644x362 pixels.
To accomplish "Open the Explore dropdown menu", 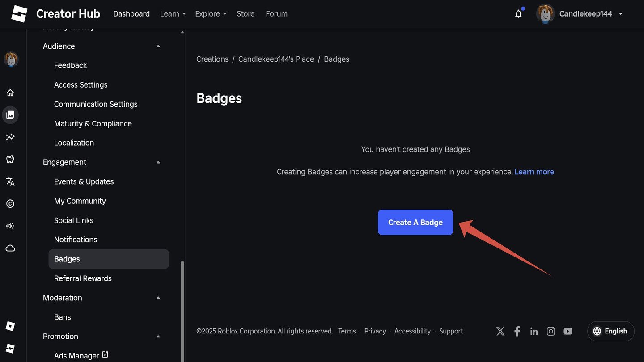I will 211,14.
